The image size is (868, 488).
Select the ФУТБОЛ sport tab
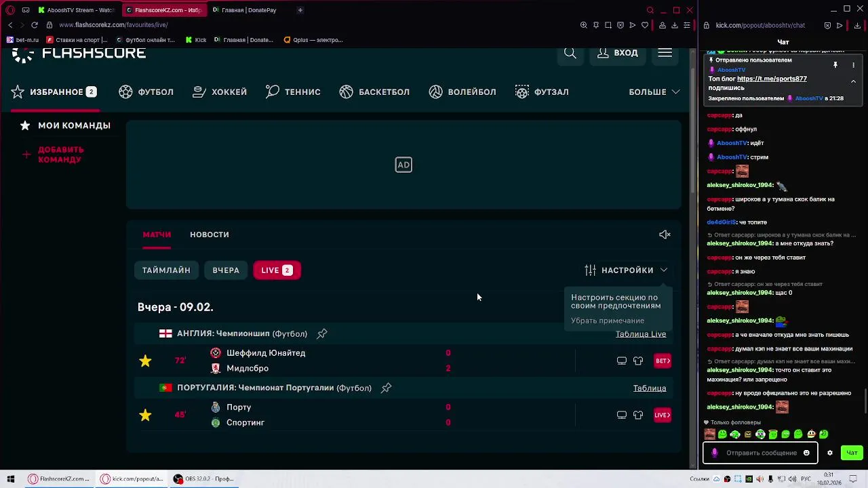tap(146, 91)
